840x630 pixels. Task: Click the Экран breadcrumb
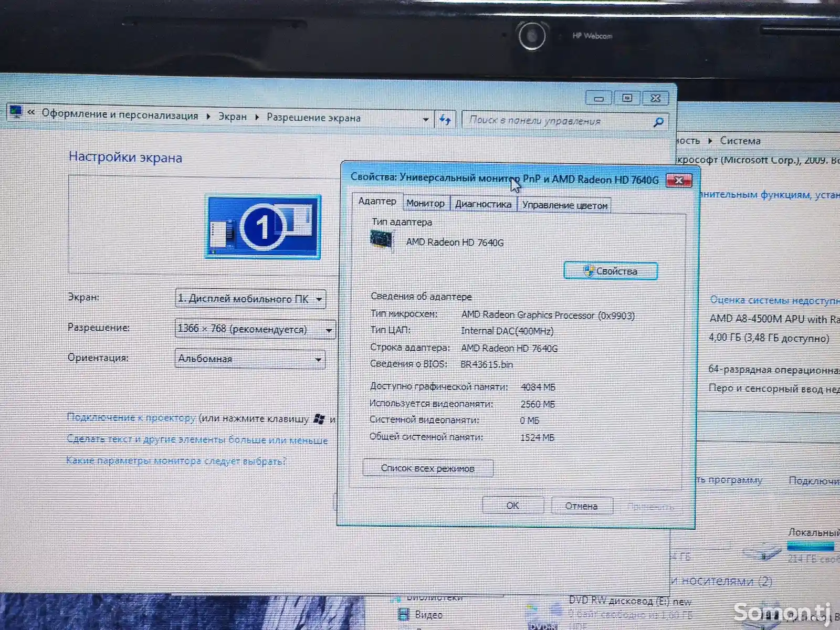[x=233, y=117]
